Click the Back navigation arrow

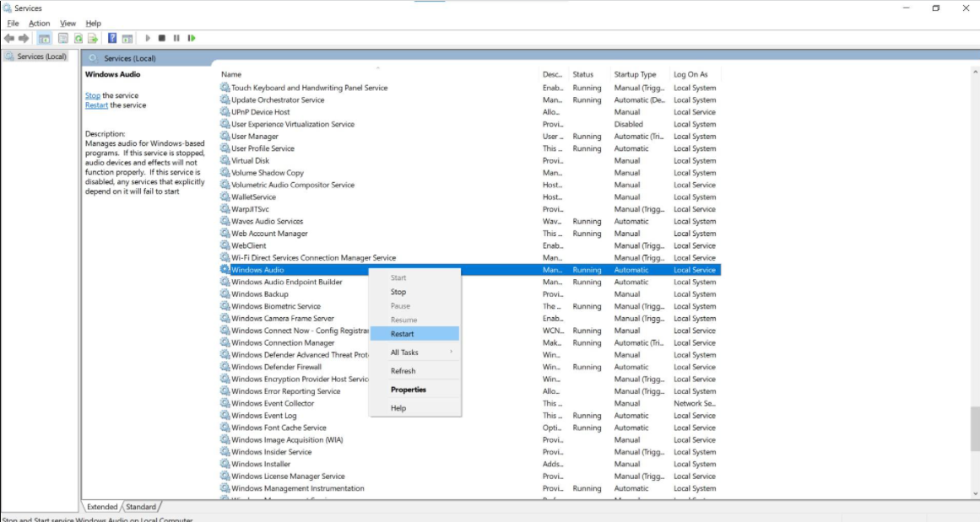8,37
